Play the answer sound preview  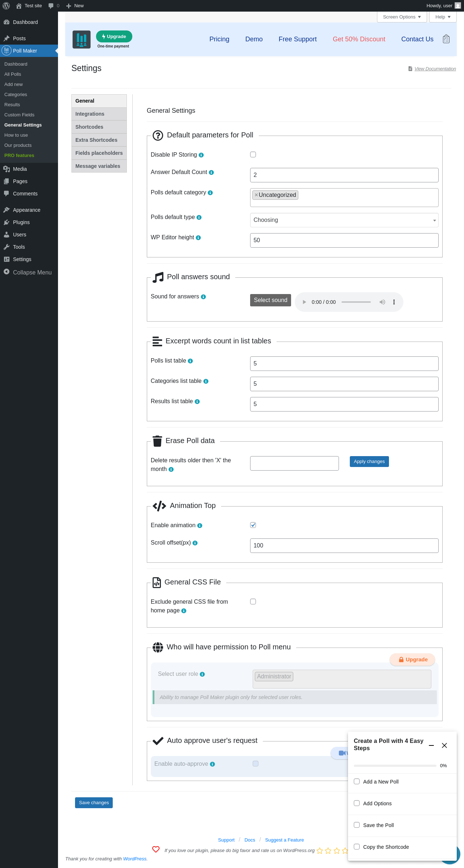pos(304,302)
